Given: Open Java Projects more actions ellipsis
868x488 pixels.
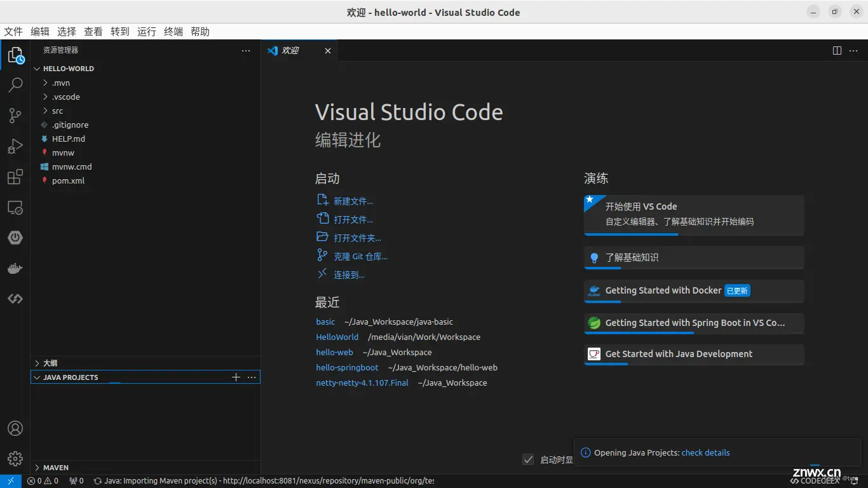Looking at the screenshot, I should (x=252, y=377).
